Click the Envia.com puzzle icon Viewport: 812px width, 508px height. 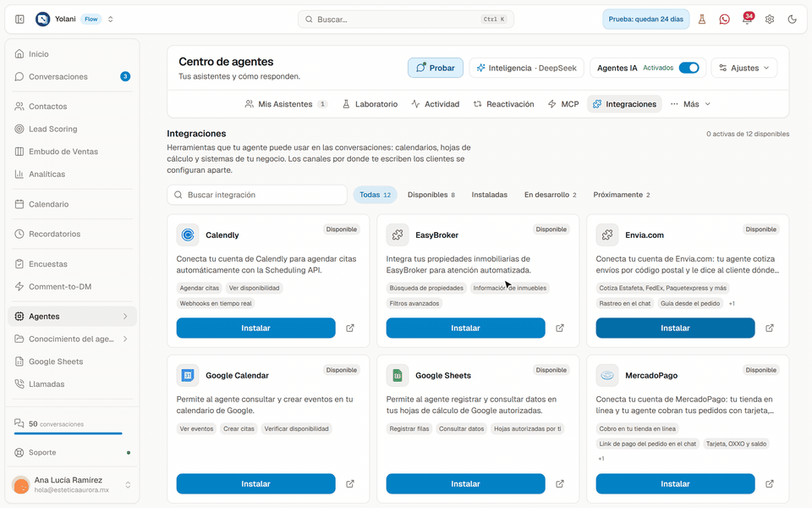pos(607,235)
